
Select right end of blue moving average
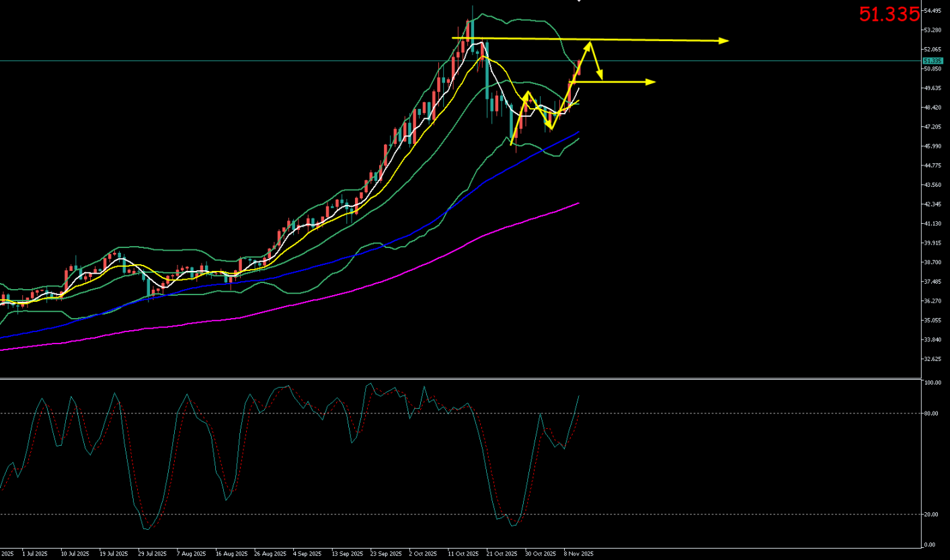579,132
